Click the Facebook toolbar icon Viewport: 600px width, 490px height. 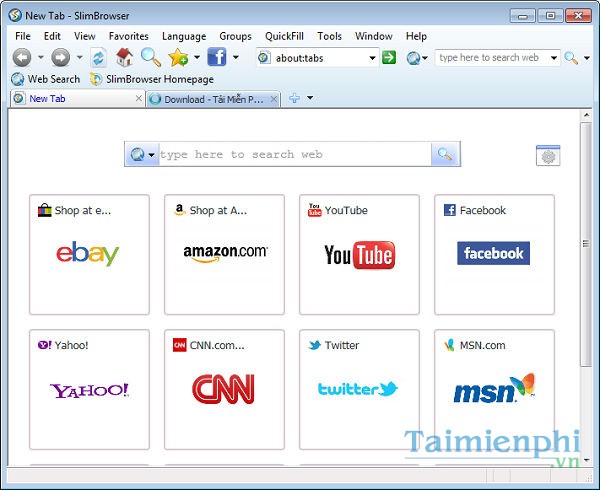click(x=216, y=57)
